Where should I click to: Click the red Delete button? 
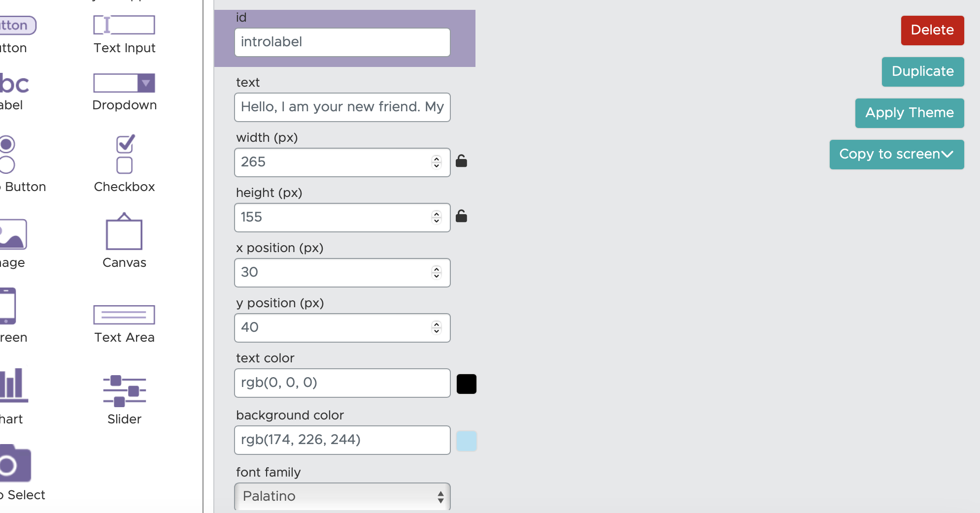pos(932,31)
